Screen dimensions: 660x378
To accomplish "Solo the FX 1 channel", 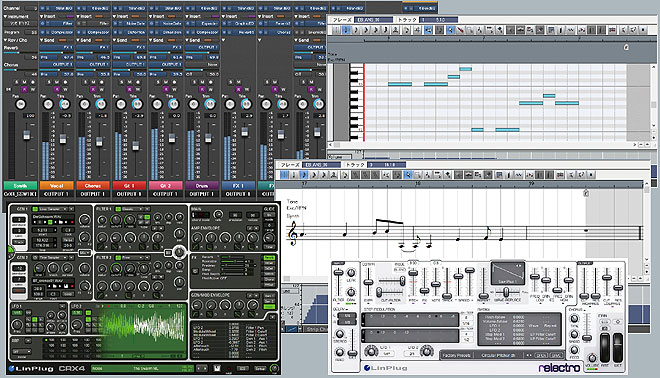I will coord(231,82).
